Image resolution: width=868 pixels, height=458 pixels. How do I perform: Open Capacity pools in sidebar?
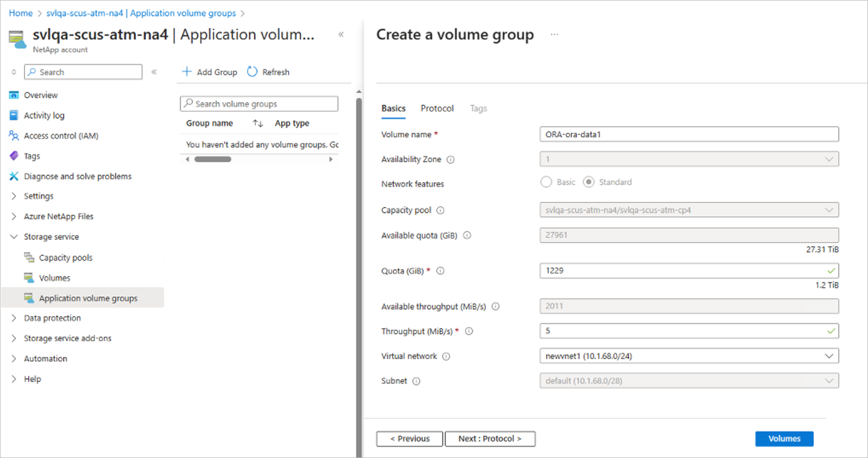click(66, 258)
